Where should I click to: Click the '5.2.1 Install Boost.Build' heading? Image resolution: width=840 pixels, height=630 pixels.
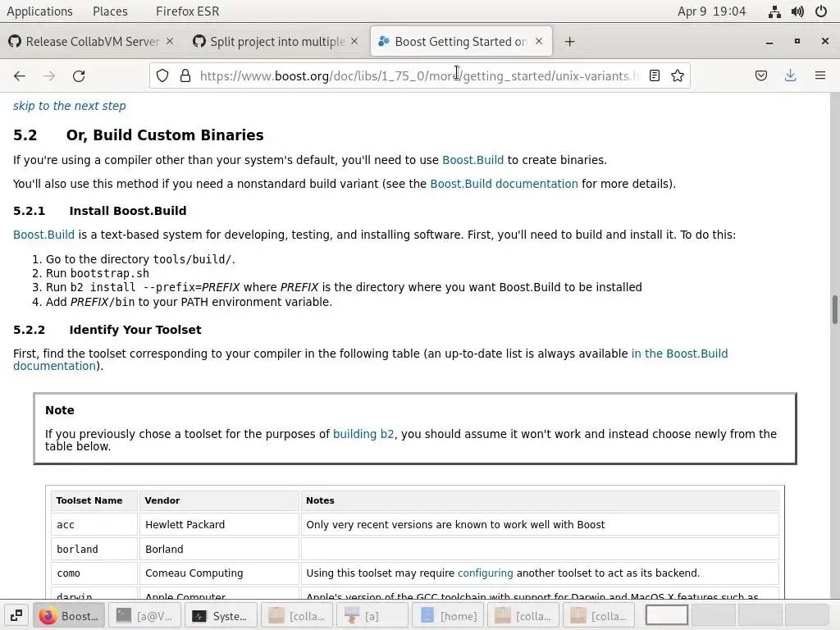(x=99, y=211)
